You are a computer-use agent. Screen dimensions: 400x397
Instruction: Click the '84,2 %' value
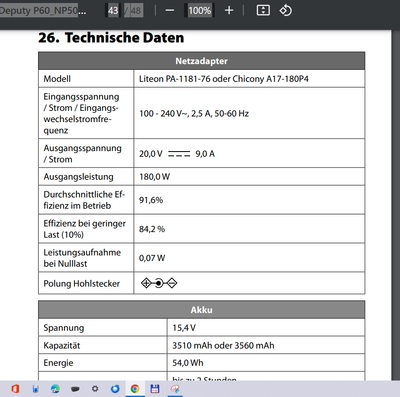click(x=152, y=229)
